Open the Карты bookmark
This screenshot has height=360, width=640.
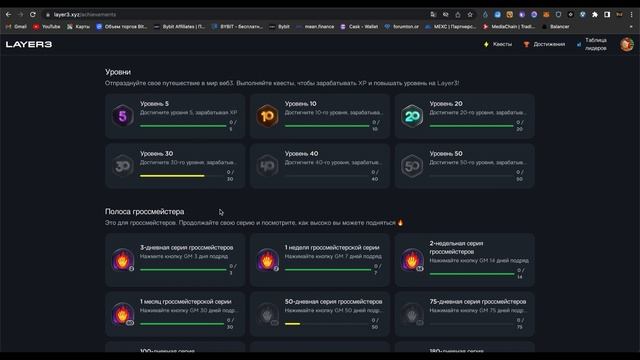click(78, 27)
